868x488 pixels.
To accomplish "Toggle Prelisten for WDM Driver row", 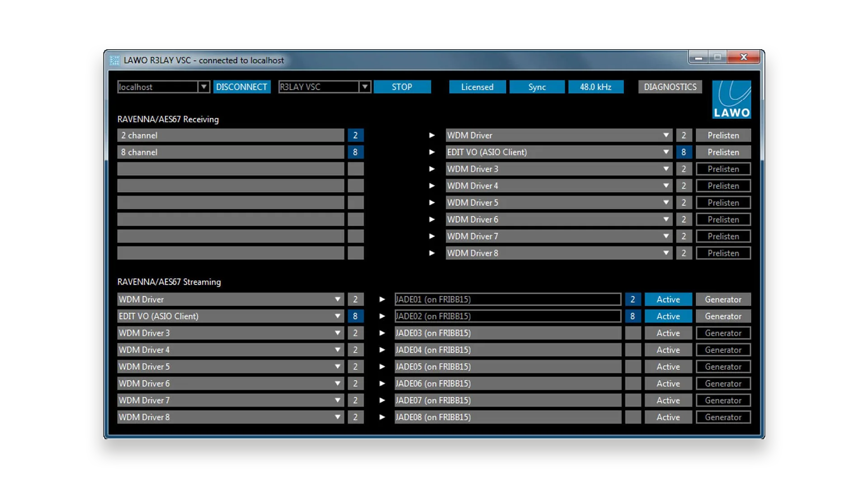I will coord(723,135).
